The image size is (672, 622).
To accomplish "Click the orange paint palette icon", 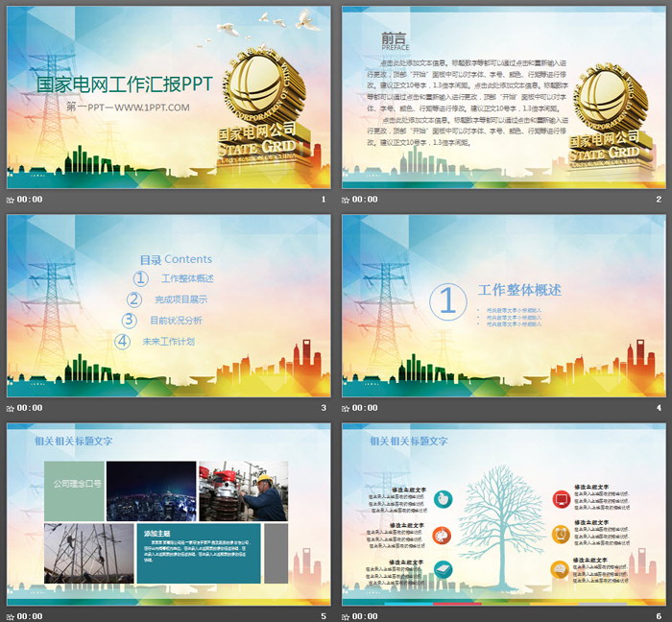I will tap(443, 534).
